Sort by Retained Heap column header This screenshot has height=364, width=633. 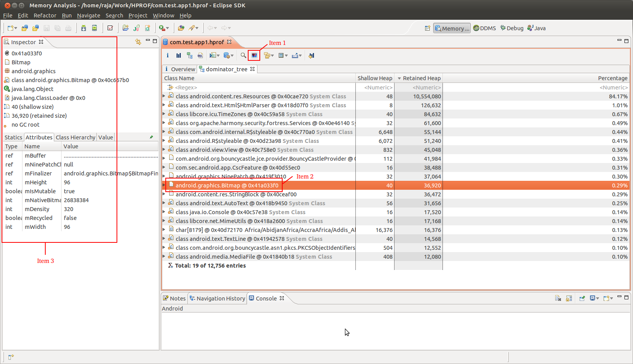point(421,78)
